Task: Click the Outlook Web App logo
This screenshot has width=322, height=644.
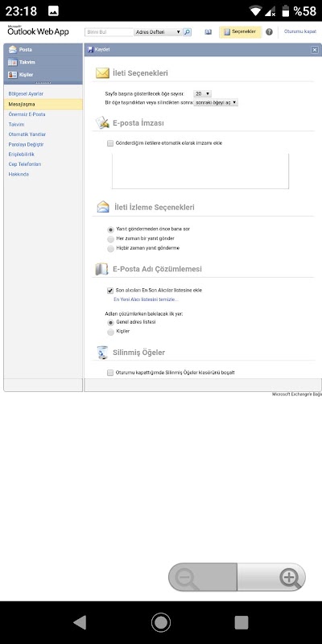Action: pyautogui.click(x=38, y=31)
